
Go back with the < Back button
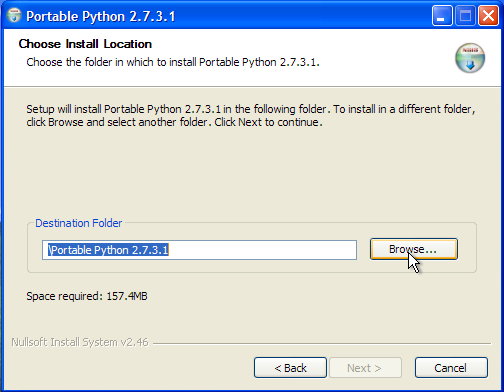point(290,368)
